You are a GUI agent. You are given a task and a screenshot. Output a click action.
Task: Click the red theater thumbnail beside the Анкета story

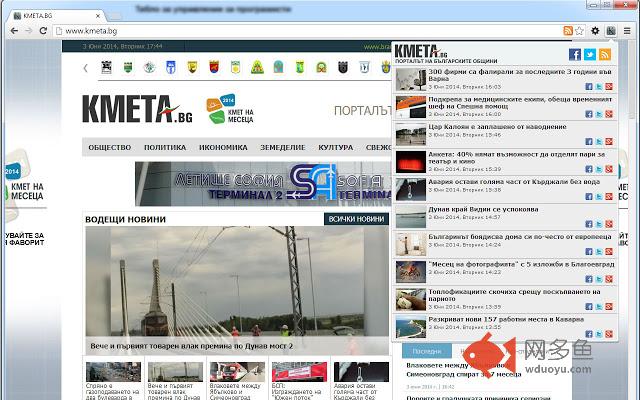pos(411,162)
